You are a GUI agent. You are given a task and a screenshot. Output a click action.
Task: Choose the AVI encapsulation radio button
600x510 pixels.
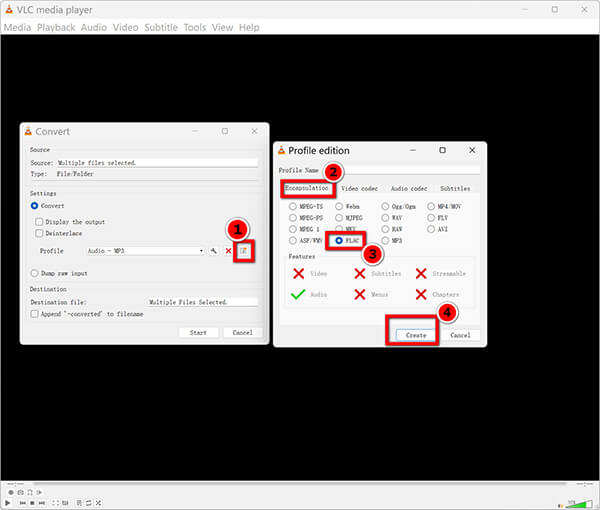coord(431,229)
